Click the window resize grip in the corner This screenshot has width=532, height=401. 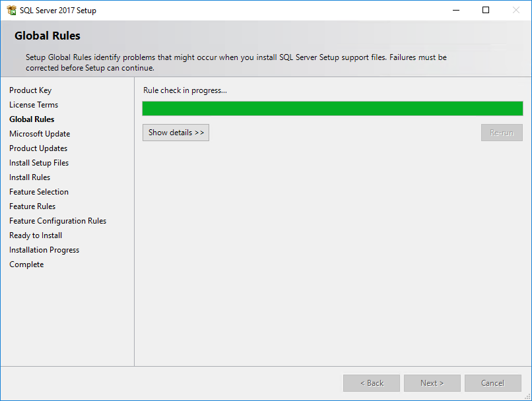tap(527, 396)
